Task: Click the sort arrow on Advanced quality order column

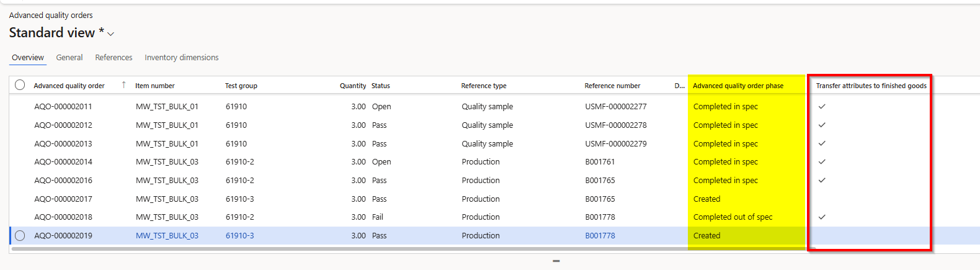Action: (x=123, y=85)
